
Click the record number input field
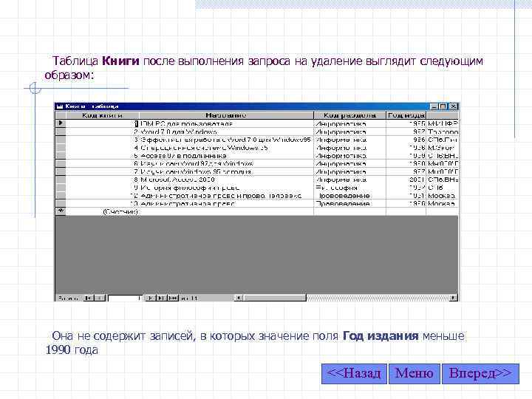tap(125, 298)
